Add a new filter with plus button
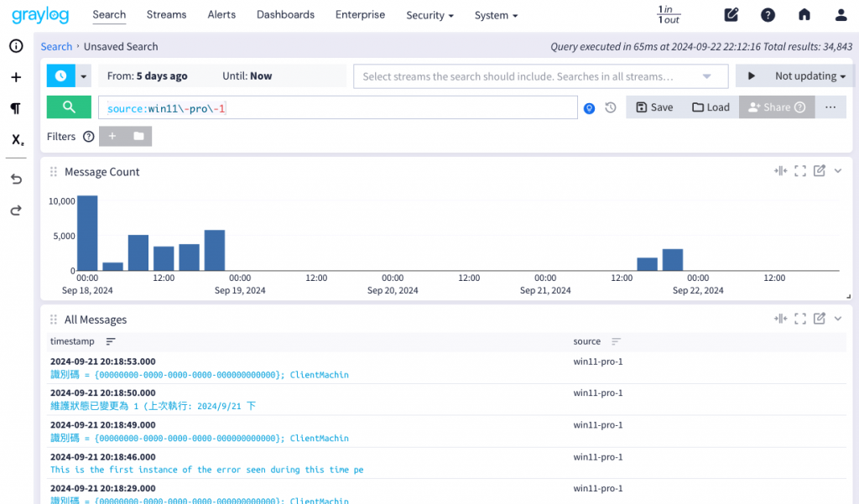Image resolution: width=859 pixels, height=504 pixels. pyautogui.click(x=112, y=136)
